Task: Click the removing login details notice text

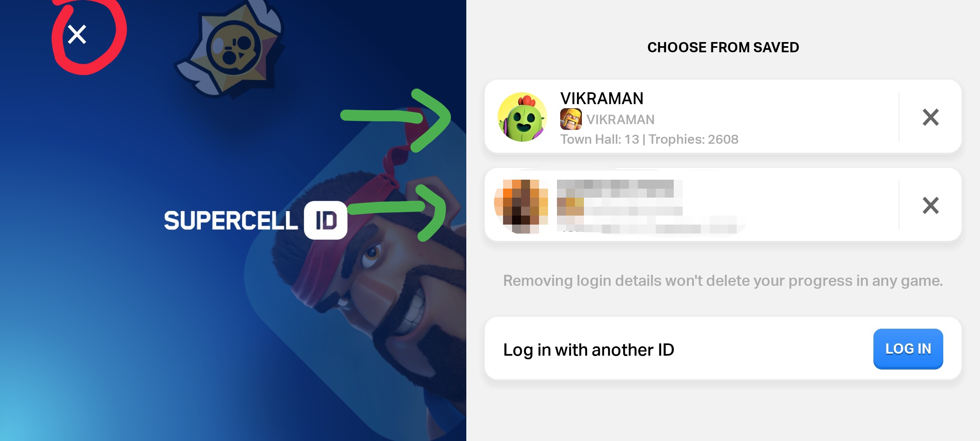Action: 723,281
